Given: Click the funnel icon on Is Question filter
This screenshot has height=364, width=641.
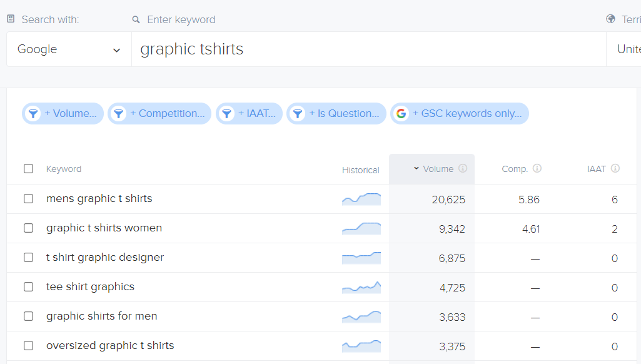Looking at the screenshot, I should tap(298, 114).
